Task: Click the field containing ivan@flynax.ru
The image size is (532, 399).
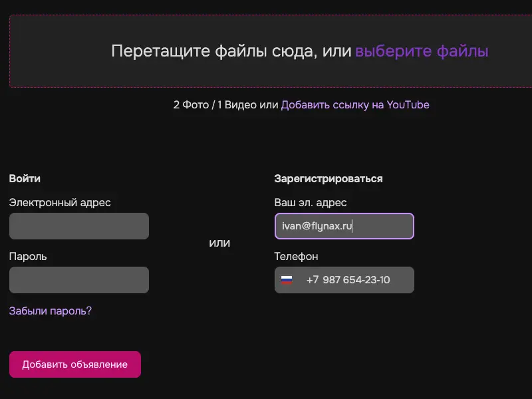Action: coord(344,226)
